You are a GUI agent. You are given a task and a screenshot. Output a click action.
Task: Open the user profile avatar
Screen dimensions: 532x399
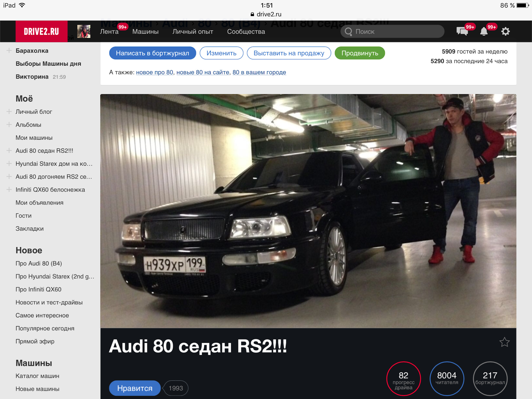(x=84, y=31)
